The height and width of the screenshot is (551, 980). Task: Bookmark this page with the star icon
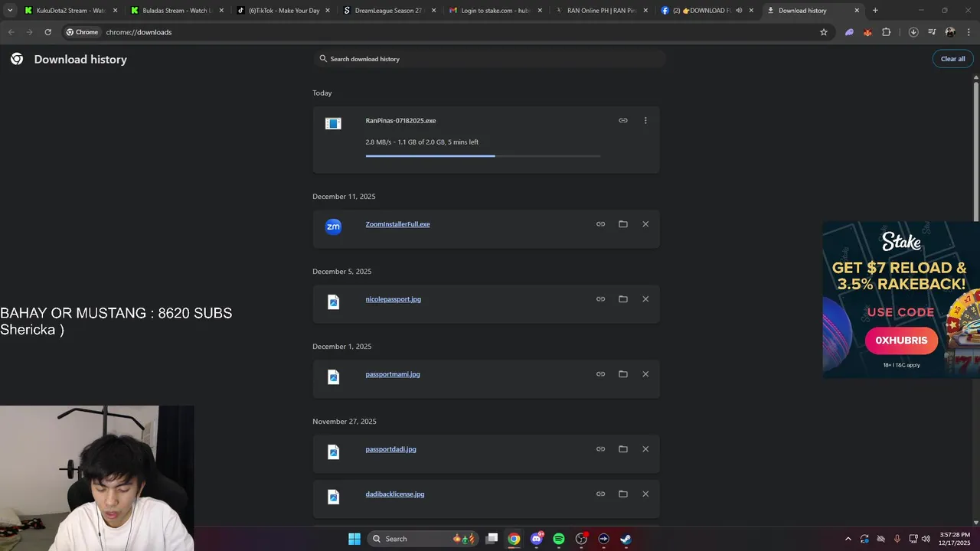pyautogui.click(x=824, y=32)
